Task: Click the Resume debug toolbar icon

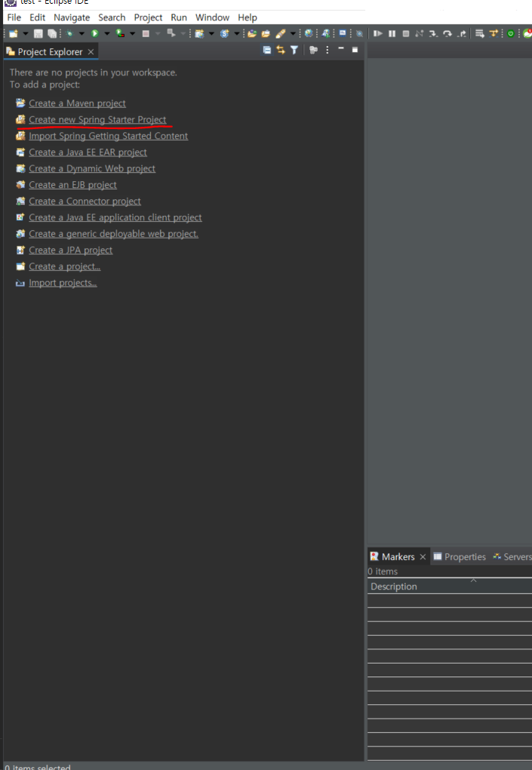Action: [x=377, y=33]
